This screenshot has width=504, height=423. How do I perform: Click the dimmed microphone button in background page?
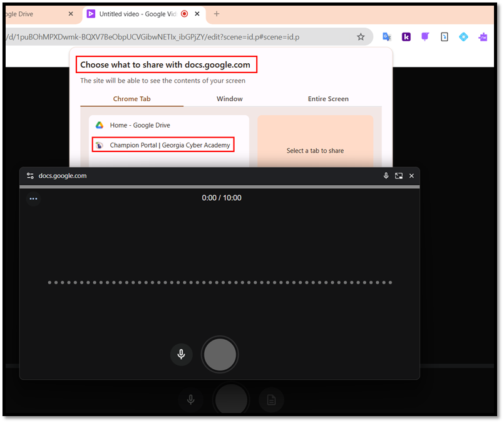tap(191, 400)
